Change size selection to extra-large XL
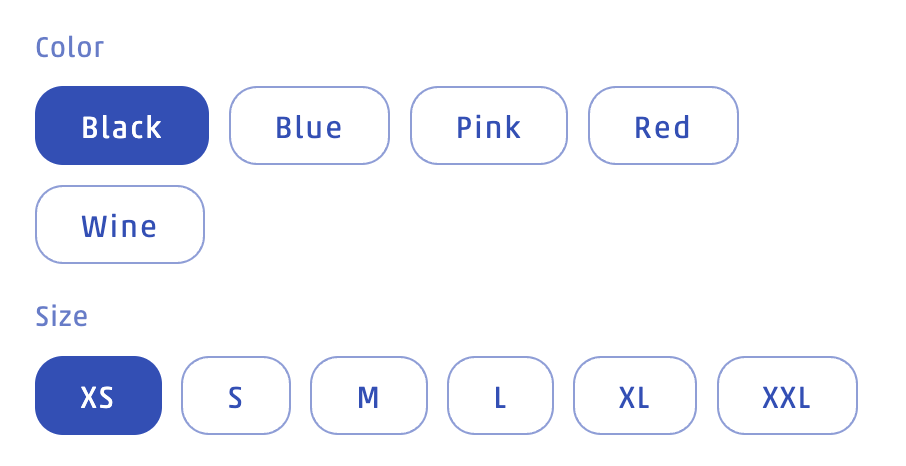The image size is (906, 466). click(x=634, y=396)
